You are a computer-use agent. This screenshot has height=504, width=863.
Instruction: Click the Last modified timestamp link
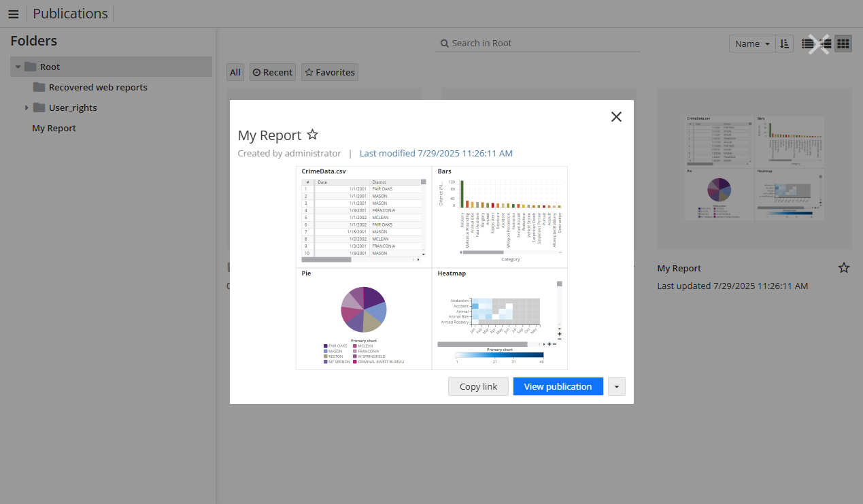pos(435,153)
